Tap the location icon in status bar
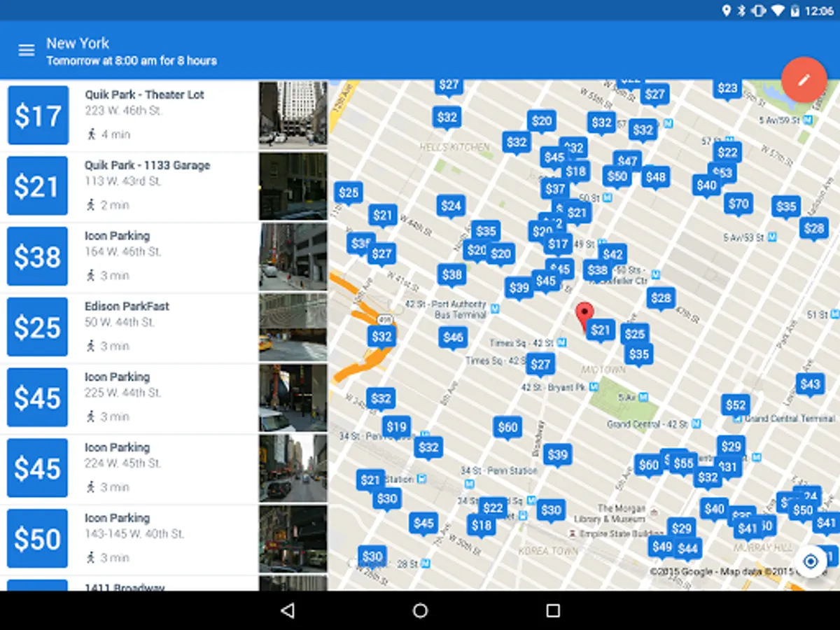Image resolution: width=840 pixels, height=630 pixels. tap(726, 10)
